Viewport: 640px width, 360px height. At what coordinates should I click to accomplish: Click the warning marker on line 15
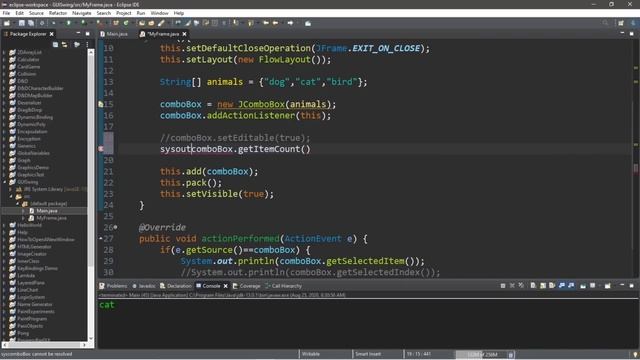coord(100,104)
